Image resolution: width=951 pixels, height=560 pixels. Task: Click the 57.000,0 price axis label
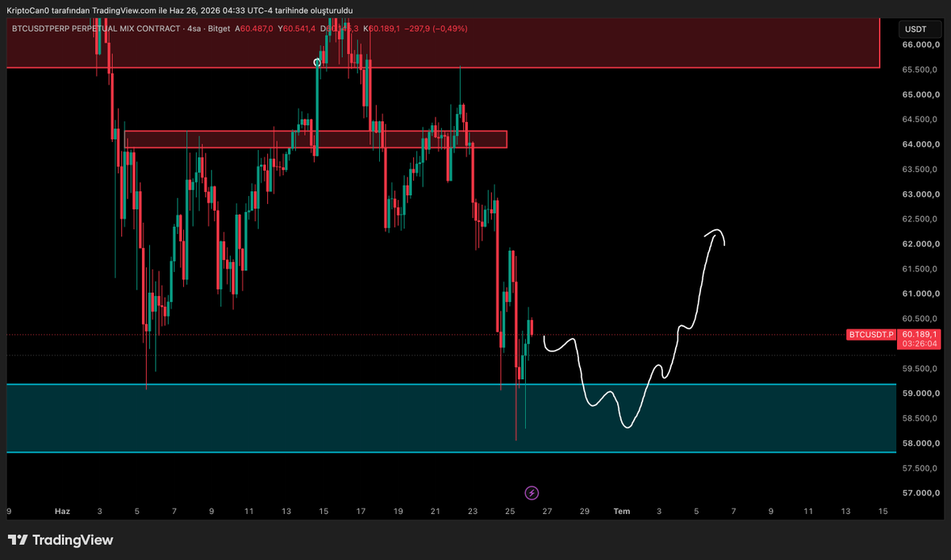click(921, 493)
